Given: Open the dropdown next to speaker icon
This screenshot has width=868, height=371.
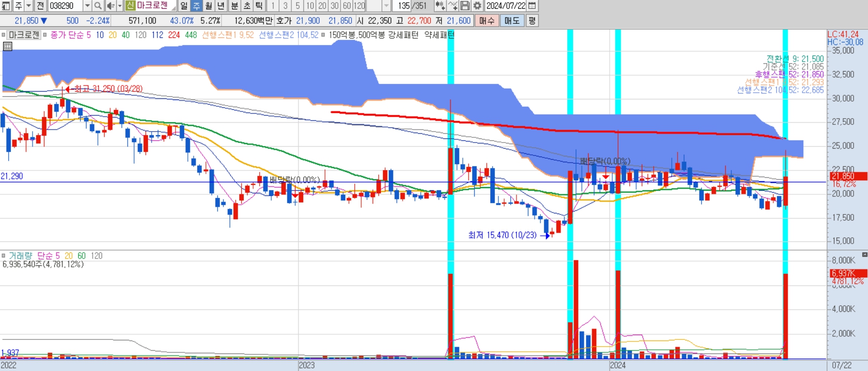Looking at the screenshot, I should coord(120,6).
